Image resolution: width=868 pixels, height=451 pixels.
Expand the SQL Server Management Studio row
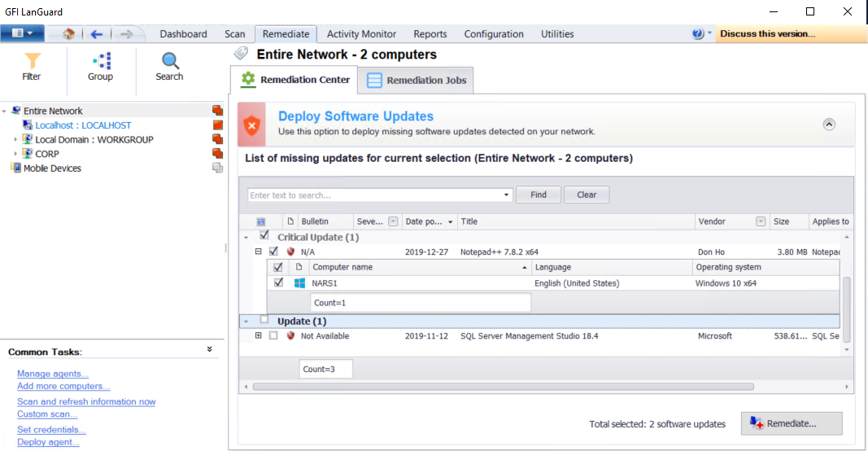click(258, 335)
